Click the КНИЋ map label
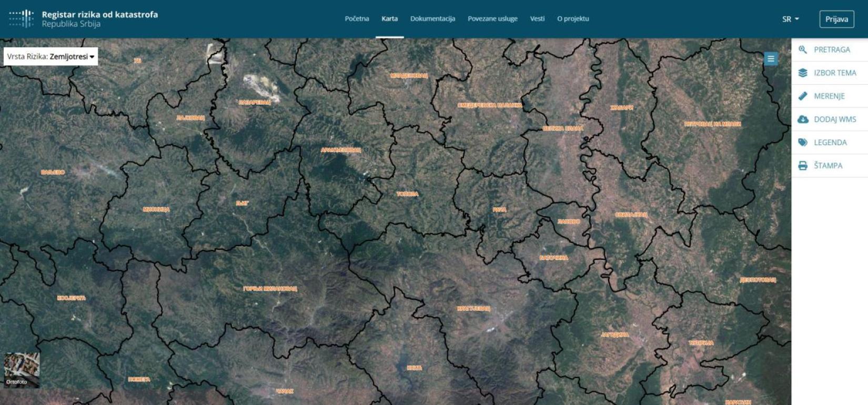This screenshot has height=405, width=868. coord(414,368)
